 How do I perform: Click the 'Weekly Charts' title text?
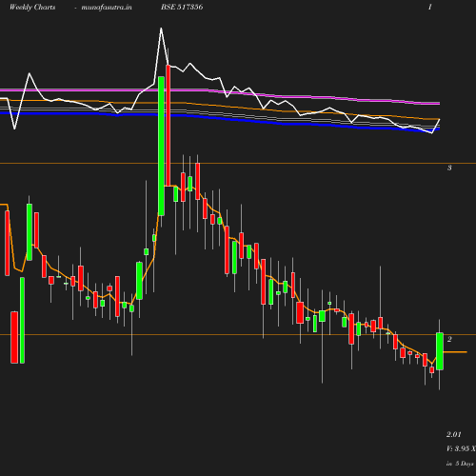click(32, 7)
